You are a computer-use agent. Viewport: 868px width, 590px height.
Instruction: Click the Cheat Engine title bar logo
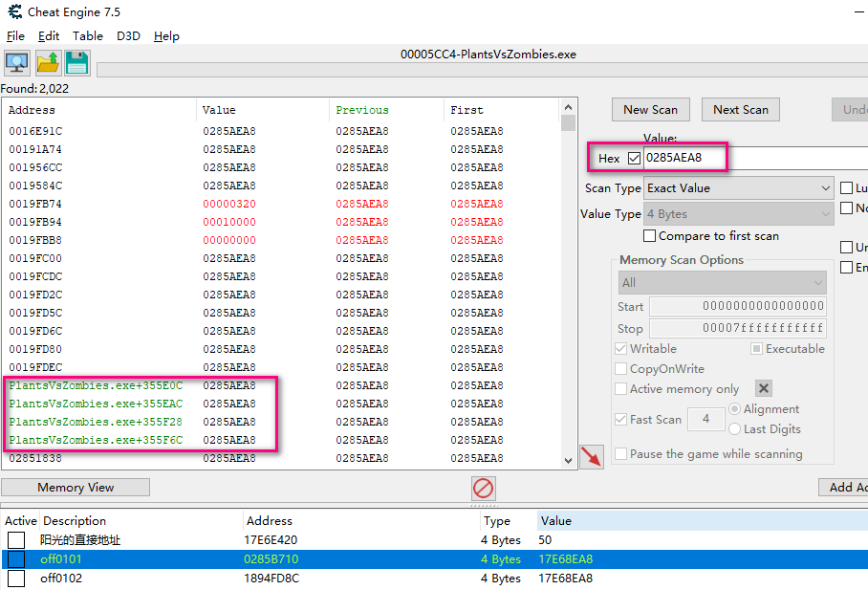click(x=15, y=11)
